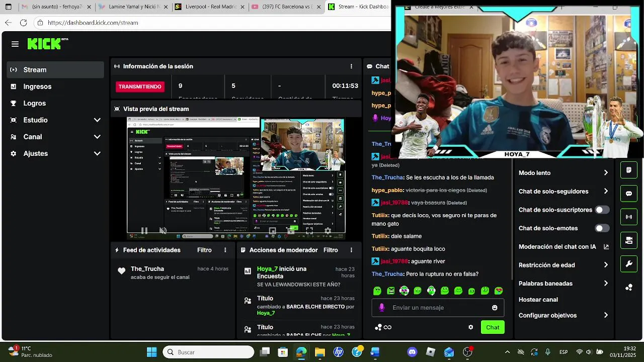This screenshot has height=362, width=644.
Task: Open Palabras baneadas settings
Action: [563, 284]
